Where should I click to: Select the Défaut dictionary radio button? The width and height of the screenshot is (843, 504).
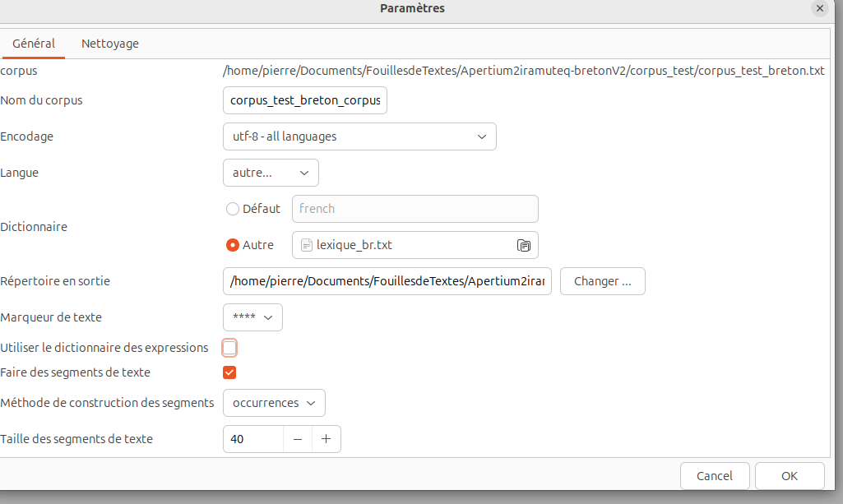click(232, 209)
